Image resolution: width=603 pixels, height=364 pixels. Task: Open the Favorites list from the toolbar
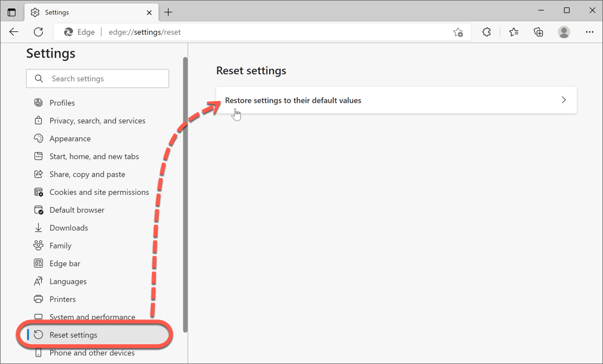(x=513, y=32)
